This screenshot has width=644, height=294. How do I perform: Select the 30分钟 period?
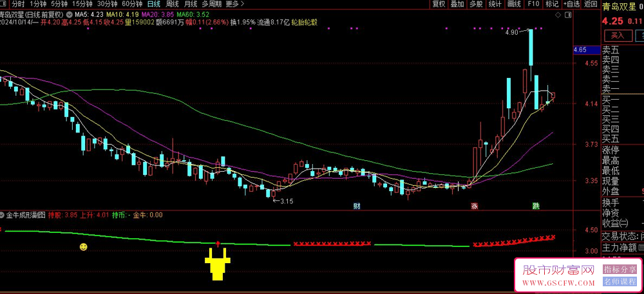click(x=107, y=4)
